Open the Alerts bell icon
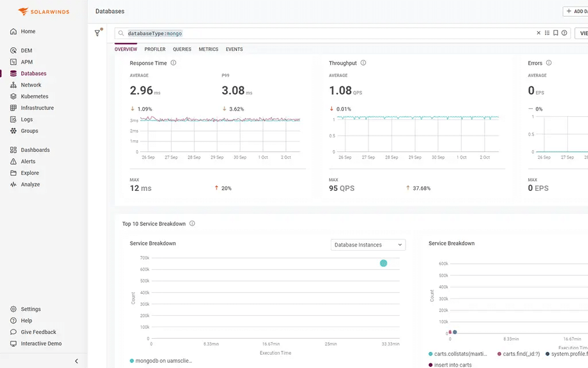 [14, 162]
